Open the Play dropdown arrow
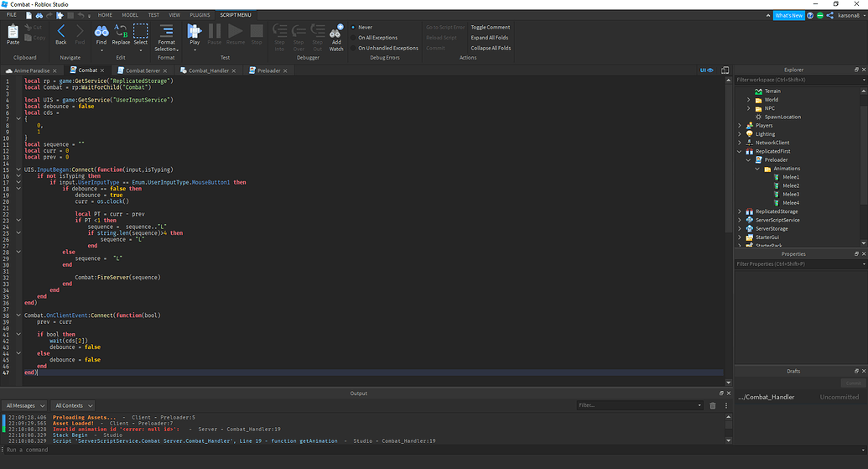This screenshot has width=868, height=469. click(195, 50)
